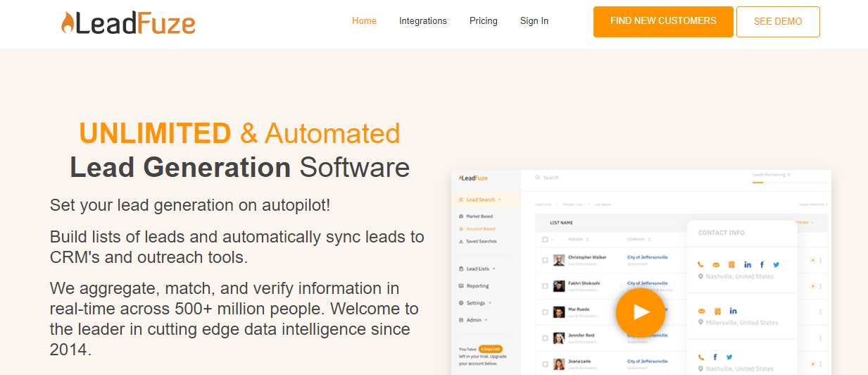Click the FIND NEW CUSTOMERS button
Image resolution: width=868 pixels, height=375 pixels.
coord(663,21)
